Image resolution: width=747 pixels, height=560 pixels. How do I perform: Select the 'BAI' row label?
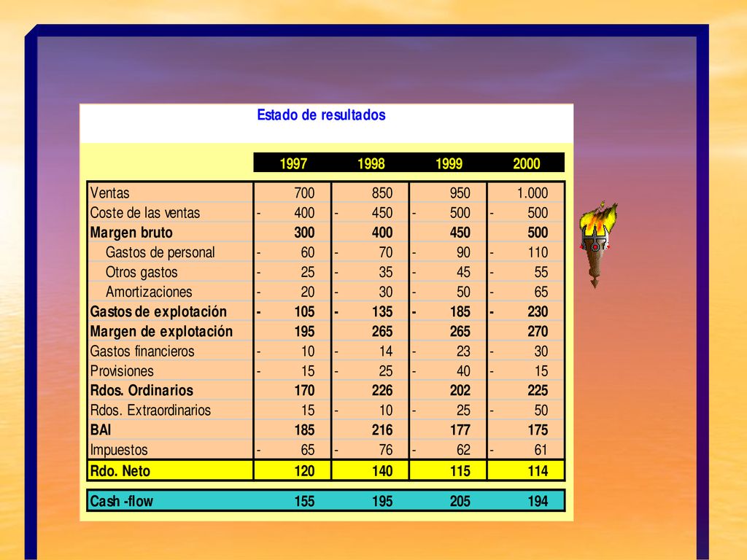click(101, 430)
